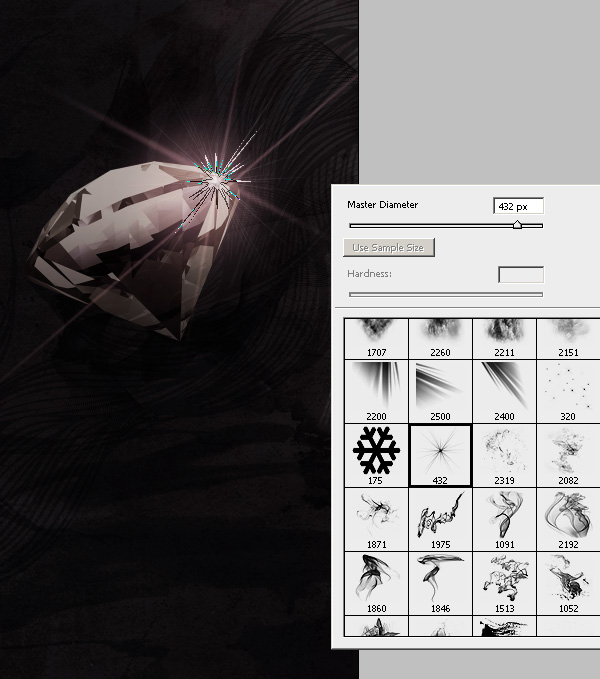The height and width of the screenshot is (679, 600).
Task: Choose the 1975 smoke trail brush
Action: tap(440, 520)
